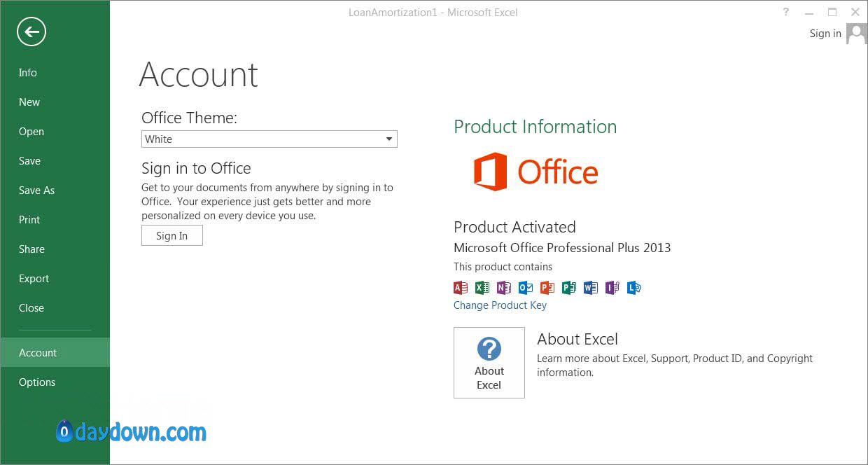Click the Product Activated heading text
The height and width of the screenshot is (465, 868).
tap(514, 227)
